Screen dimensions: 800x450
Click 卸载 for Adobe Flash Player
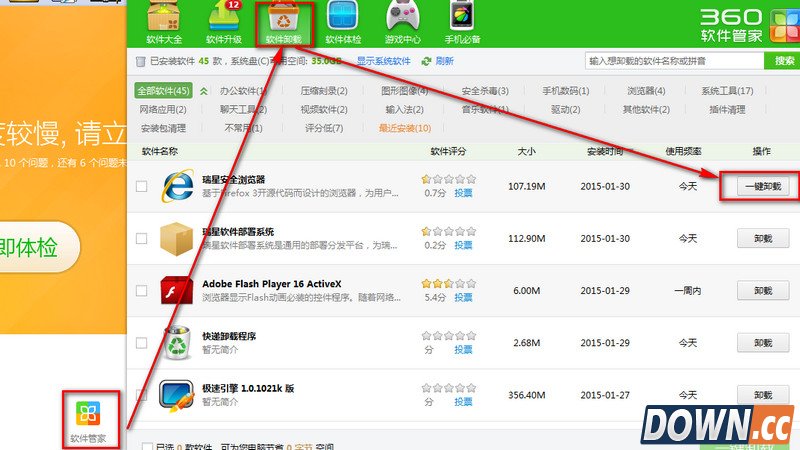[763, 290]
